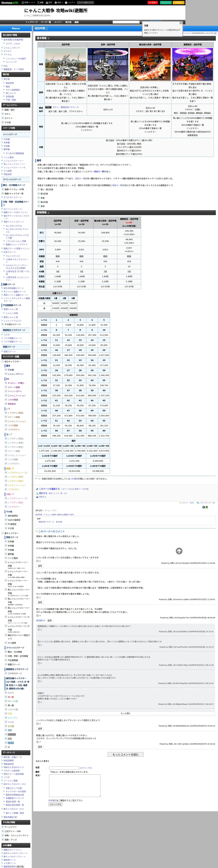Image resolution: width=218 pixels, height=868 pixels.
Task: Expand 日本編 under 基本
Action: pyautogui.click(x=6, y=370)
